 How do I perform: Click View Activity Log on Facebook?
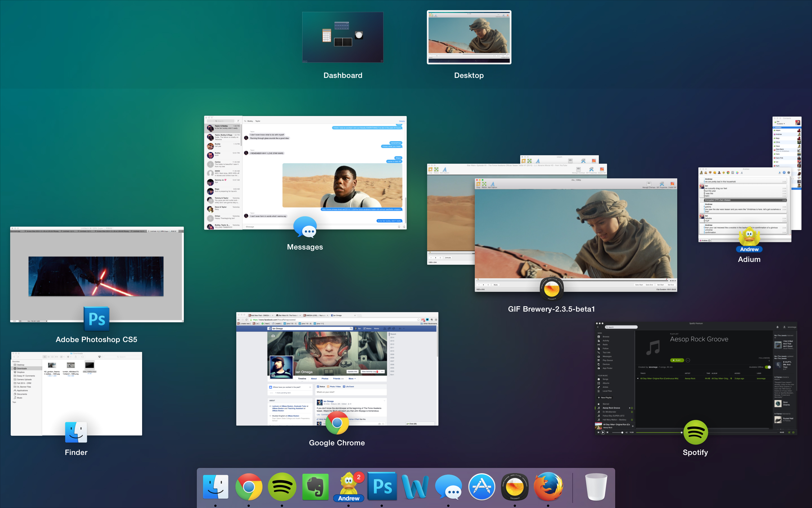[370, 372]
